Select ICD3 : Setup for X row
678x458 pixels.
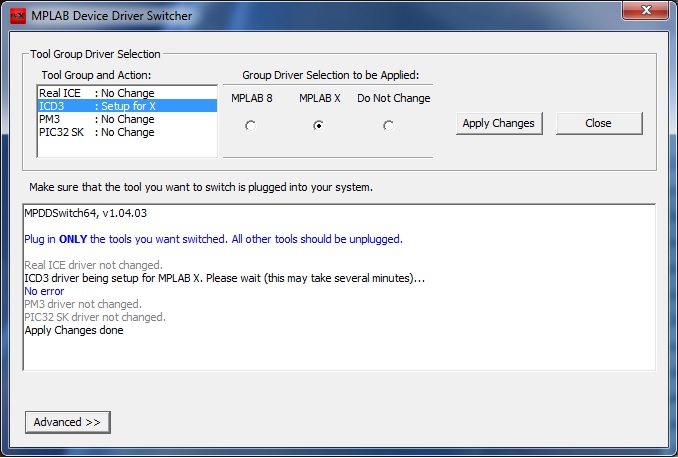pyautogui.click(x=127, y=106)
